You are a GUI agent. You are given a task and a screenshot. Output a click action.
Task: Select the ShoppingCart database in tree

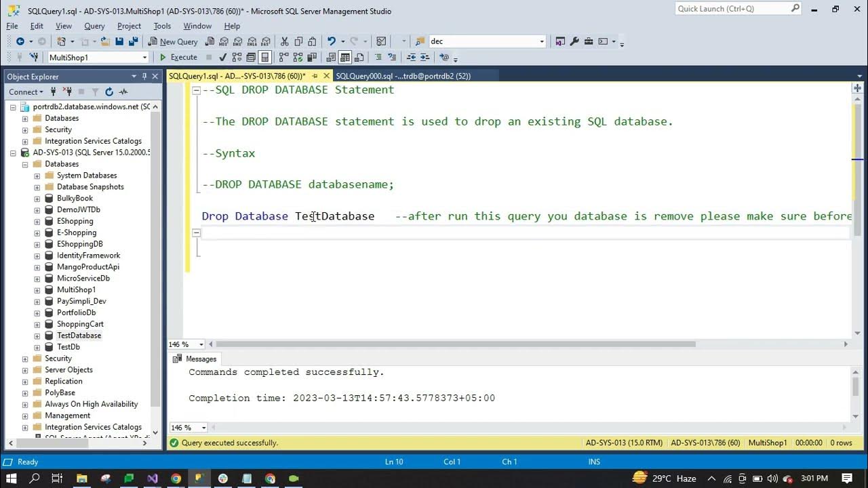click(x=80, y=324)
